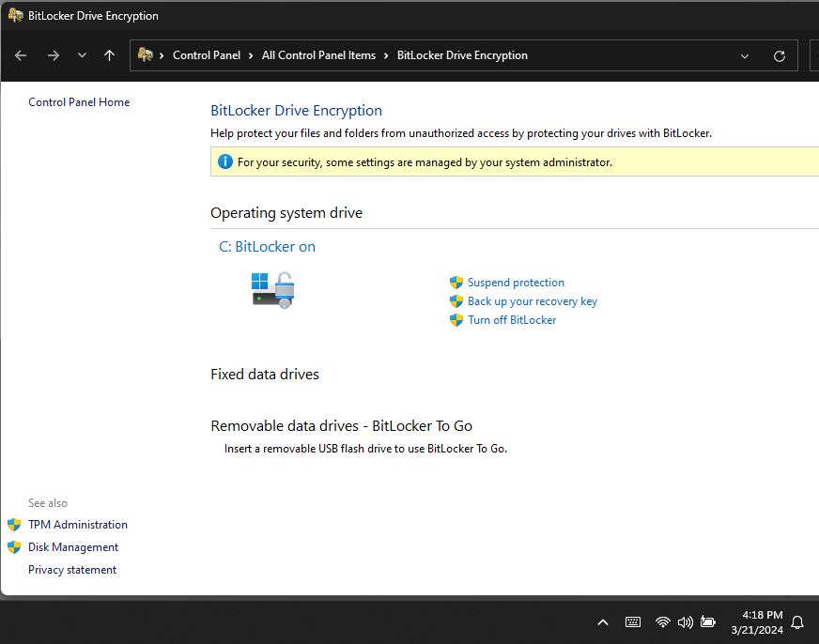819x644 pixels.
Task: Open Back up your recovery key
Action: tap(533, 301)
